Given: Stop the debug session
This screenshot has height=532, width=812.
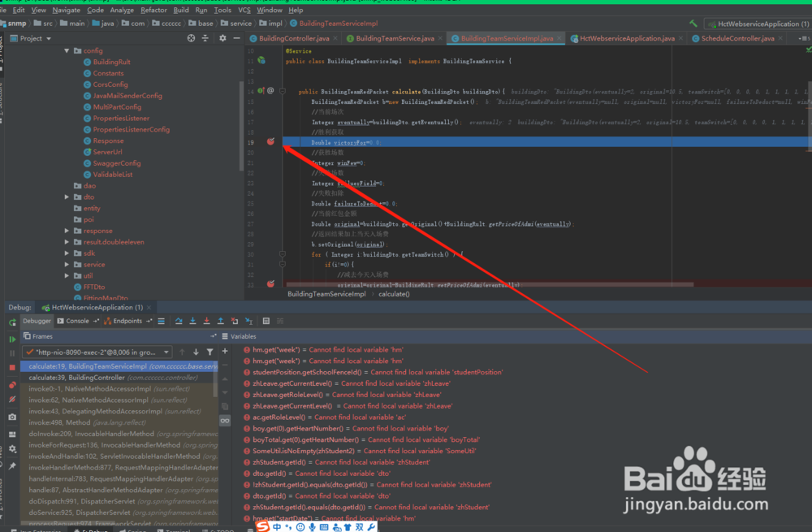Looking at the screenshot, I should (x=12, y=367).
